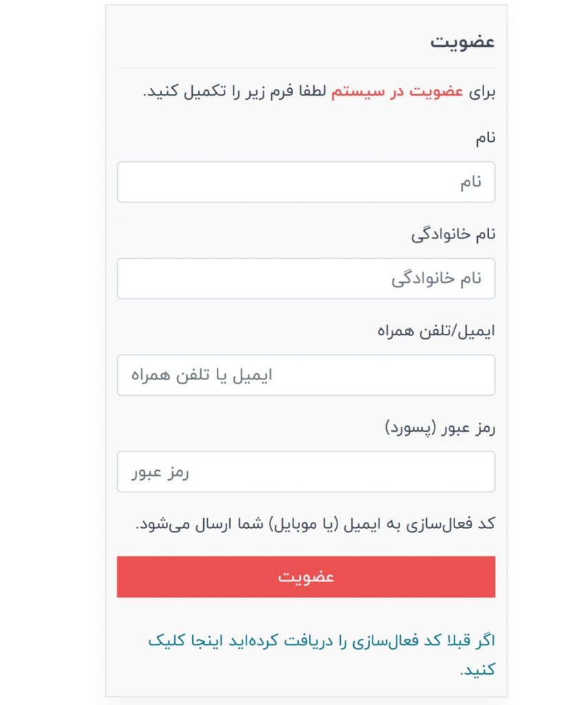
Task: Focus the رمز عبور password field
Action: (306, 472)
